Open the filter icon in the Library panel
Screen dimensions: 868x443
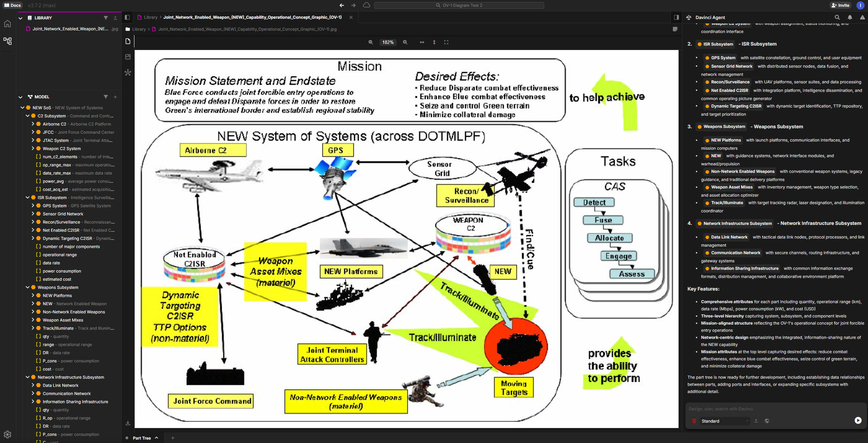coord(105,18)
